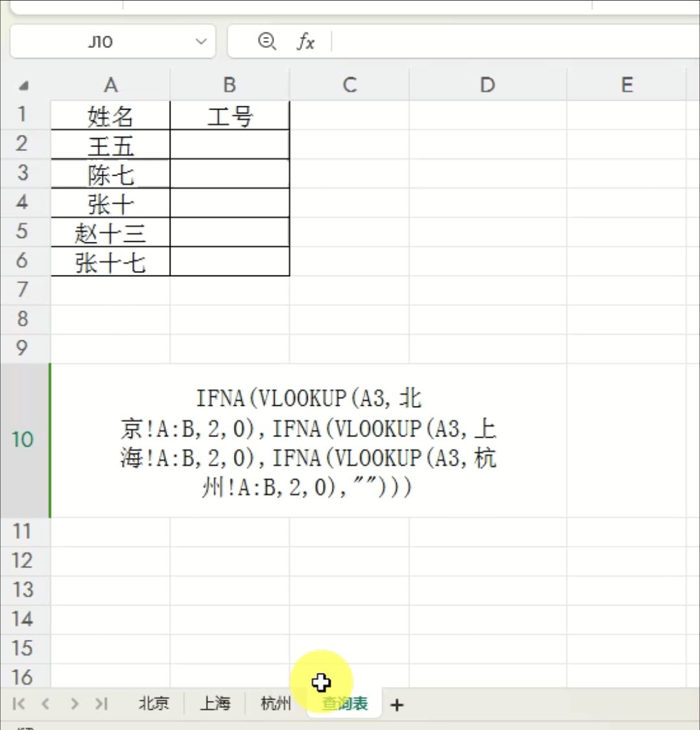Select the empty 工号 cell next to 陈七

tap(229, 174)
